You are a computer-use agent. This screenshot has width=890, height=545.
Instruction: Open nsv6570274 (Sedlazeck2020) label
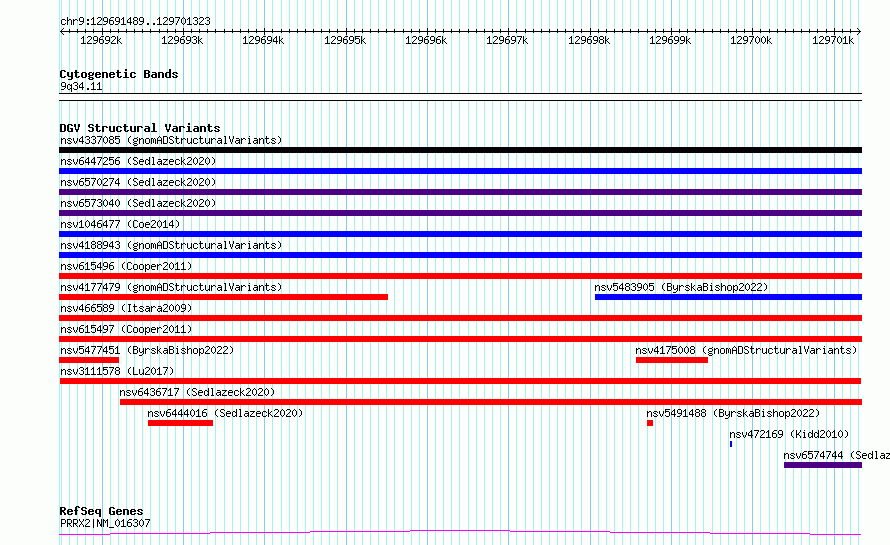click(138, 182)
